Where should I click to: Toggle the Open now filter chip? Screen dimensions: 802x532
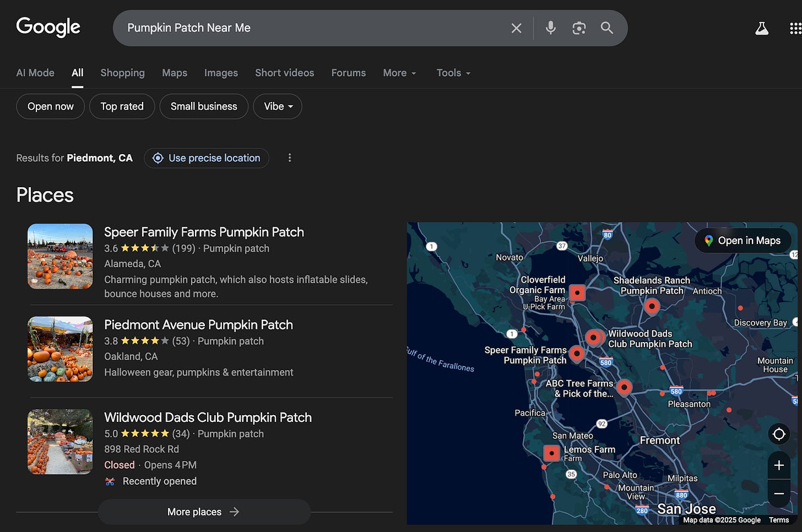pos(50,106)
